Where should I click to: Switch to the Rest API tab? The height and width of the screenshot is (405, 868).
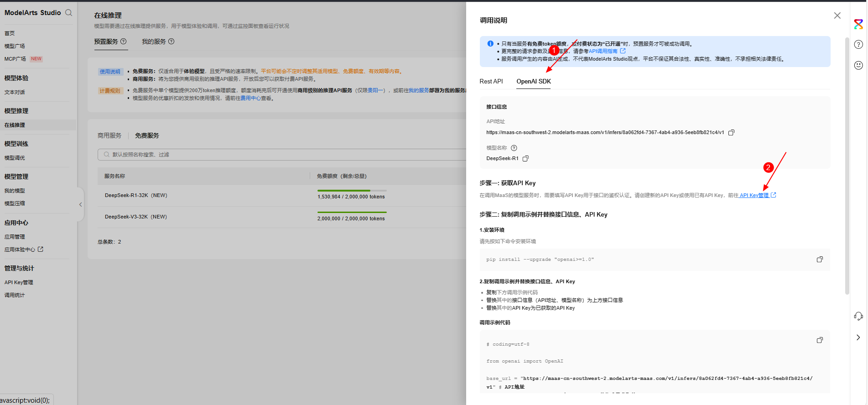click(491, 81)
